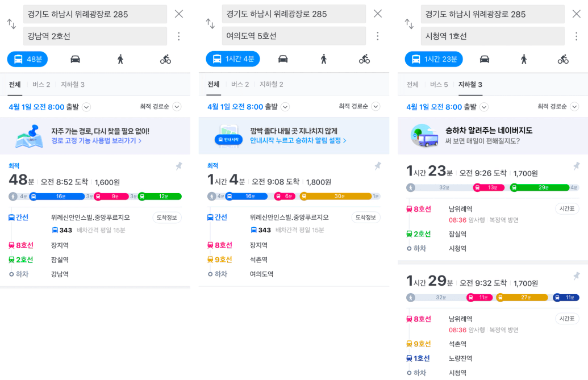Open 도착정보 for bus 343 to Gangnam
Image resolution: width=588 pixels, height=380 pixels.
pos(167,218)
